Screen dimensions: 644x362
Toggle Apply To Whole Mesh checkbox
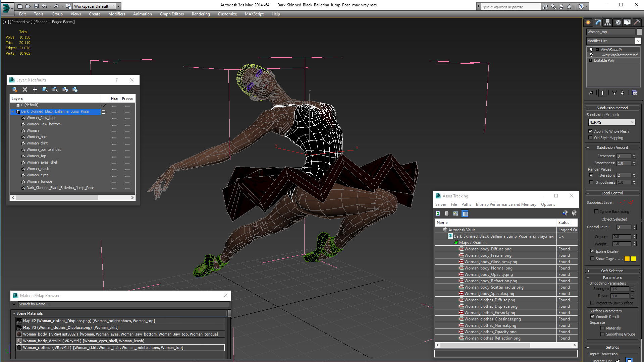coord(591,131)
